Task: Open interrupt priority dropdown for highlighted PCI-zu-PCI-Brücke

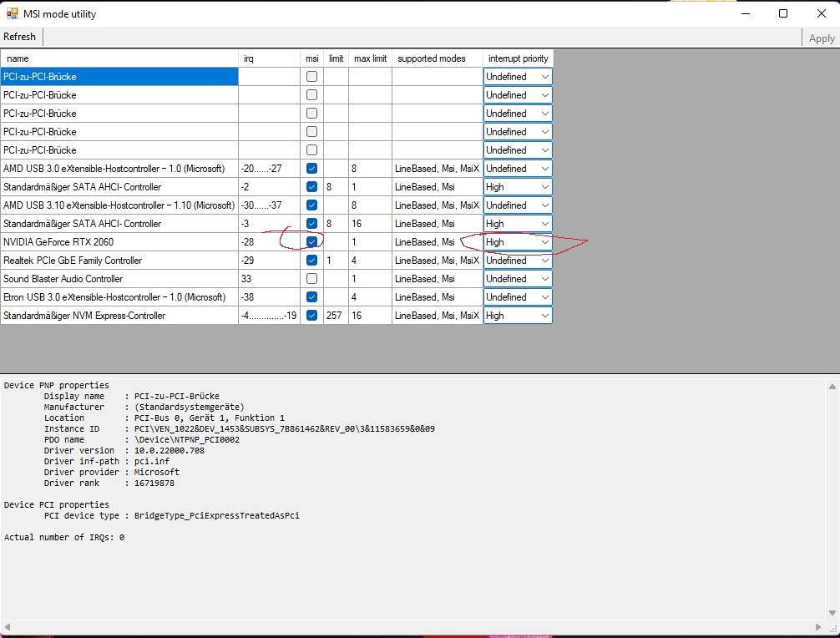Action: [x=518, y=77]
